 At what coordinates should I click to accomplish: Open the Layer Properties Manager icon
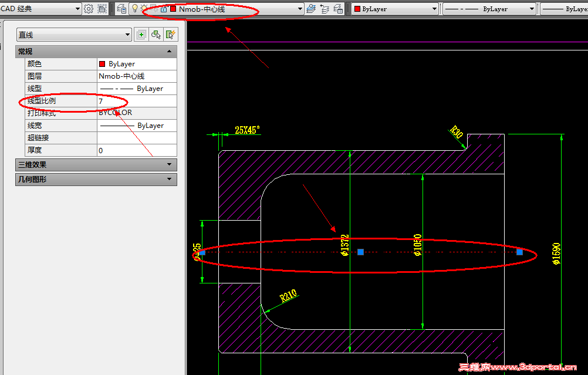[x=121, y=9]
